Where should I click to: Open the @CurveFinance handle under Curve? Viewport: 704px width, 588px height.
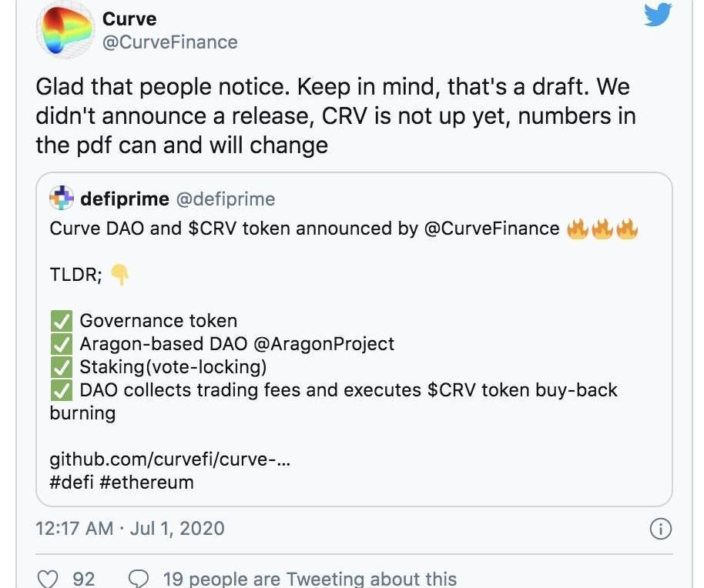point(170,42)
